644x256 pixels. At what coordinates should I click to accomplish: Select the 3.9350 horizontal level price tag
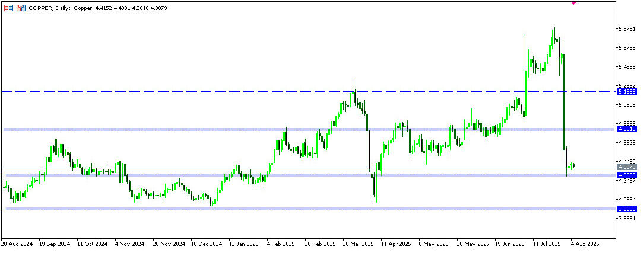[627, 209]
